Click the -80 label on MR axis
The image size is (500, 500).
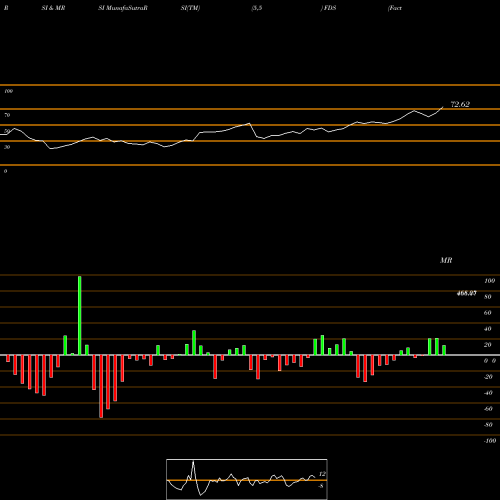tap(488, 425)
